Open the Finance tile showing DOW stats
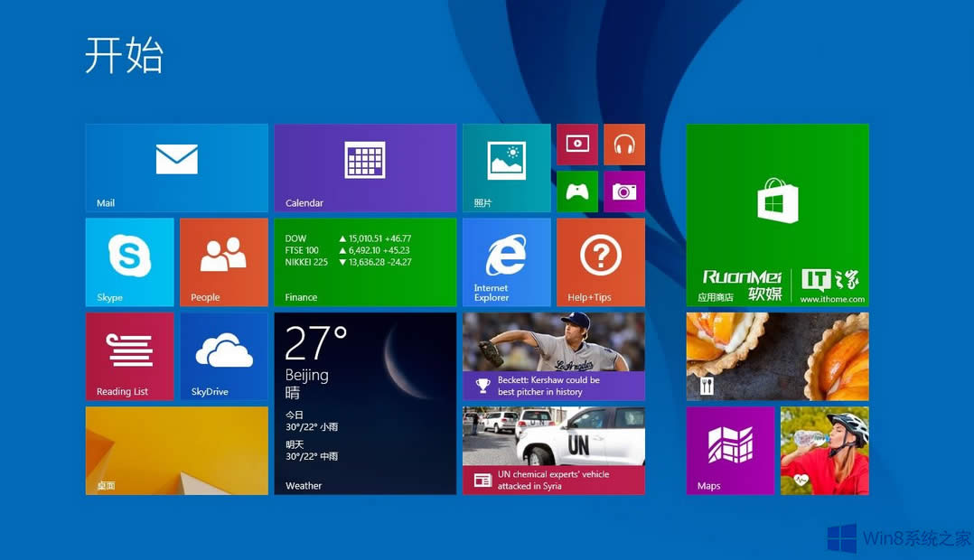Screen dimensions: 974x560 [x=364, y=261]
